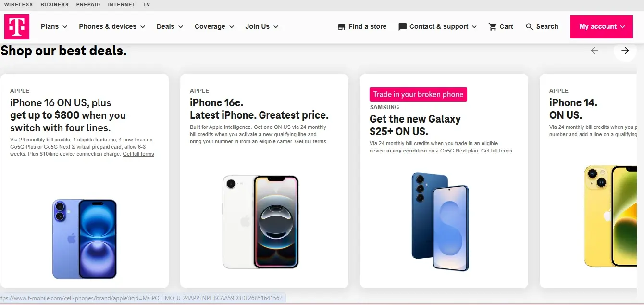The image size is (644, 305).
Task: Switch to the Business tab
Action: click(x=54, y=5)
